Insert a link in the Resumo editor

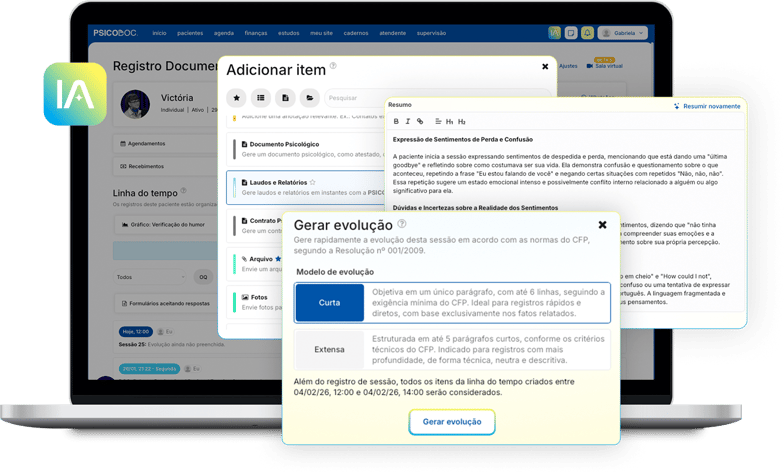pos(420,122)
